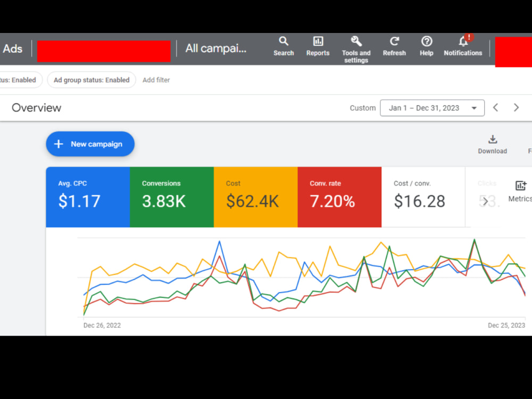Open the All campaigns selector
Screen dimensions: 532x399
[216, 48]
